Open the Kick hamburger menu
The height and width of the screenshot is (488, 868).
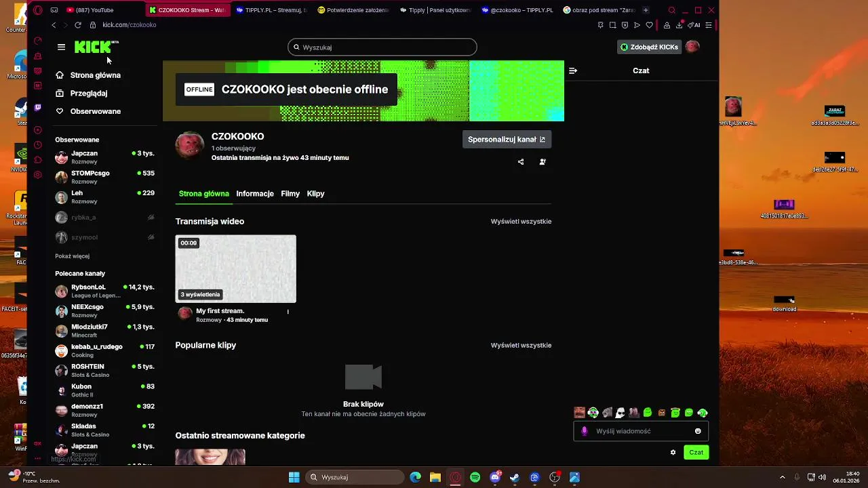pos(61,47)
